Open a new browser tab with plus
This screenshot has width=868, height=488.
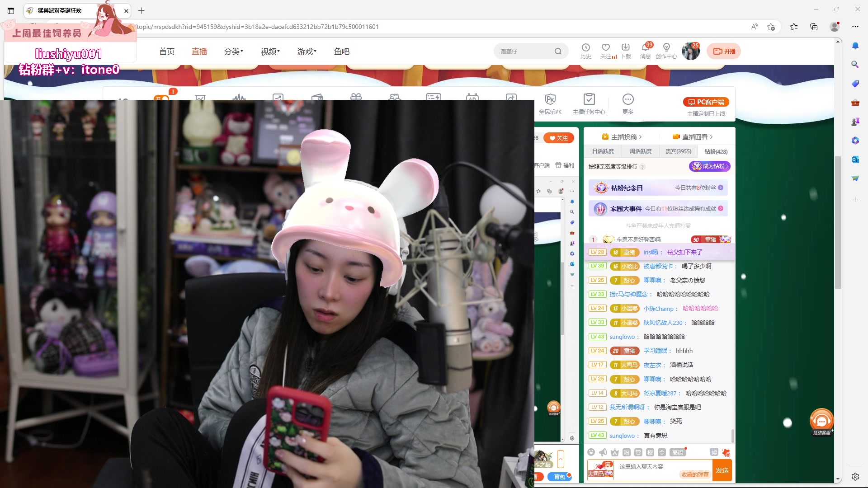point(142,10)
